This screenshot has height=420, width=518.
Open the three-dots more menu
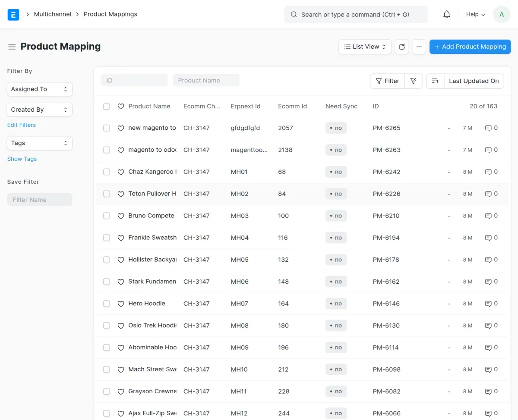click(x=419, y=47)
